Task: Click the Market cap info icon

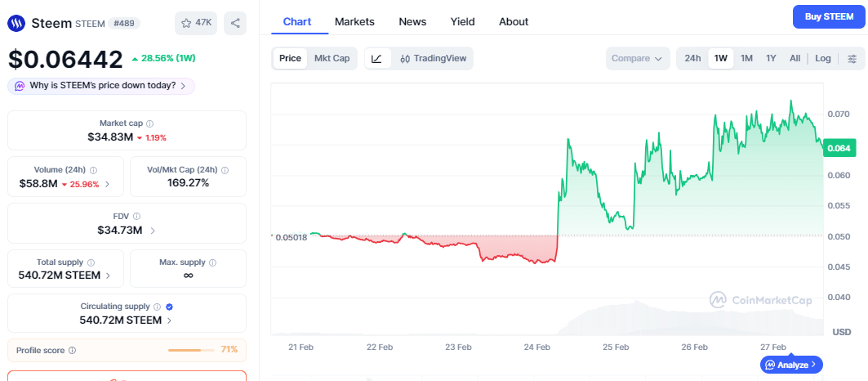Action: [x=149, y=123]
